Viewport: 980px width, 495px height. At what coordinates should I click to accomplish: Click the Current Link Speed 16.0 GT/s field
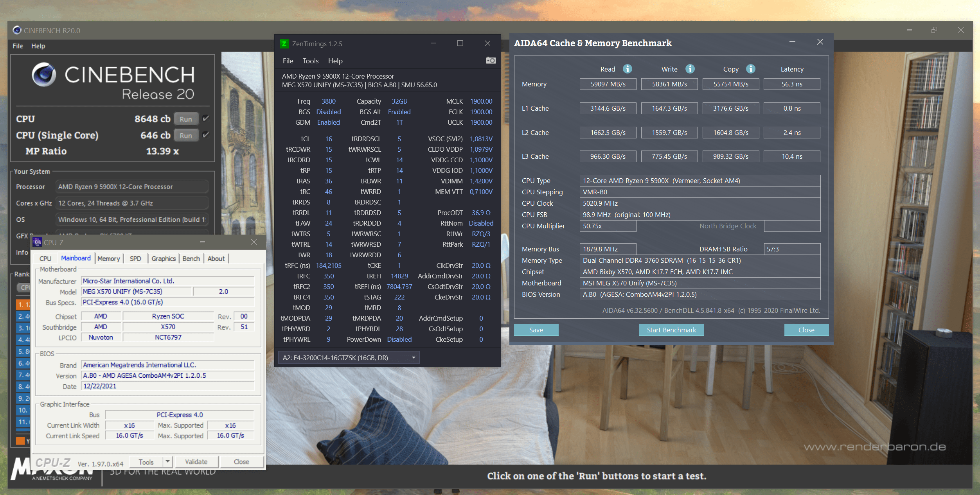tap(129, 436)
